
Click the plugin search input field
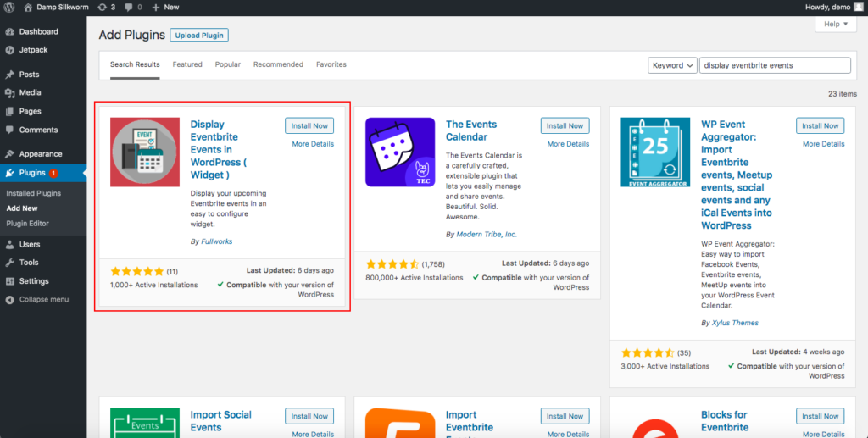(x=775, y=65)
